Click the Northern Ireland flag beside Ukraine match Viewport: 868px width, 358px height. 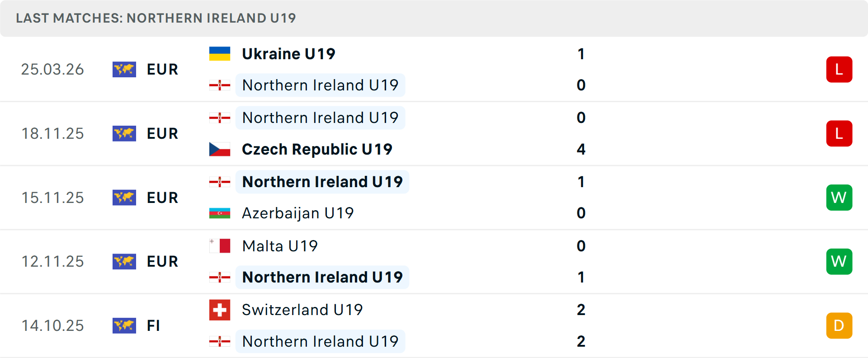point(220,85)
